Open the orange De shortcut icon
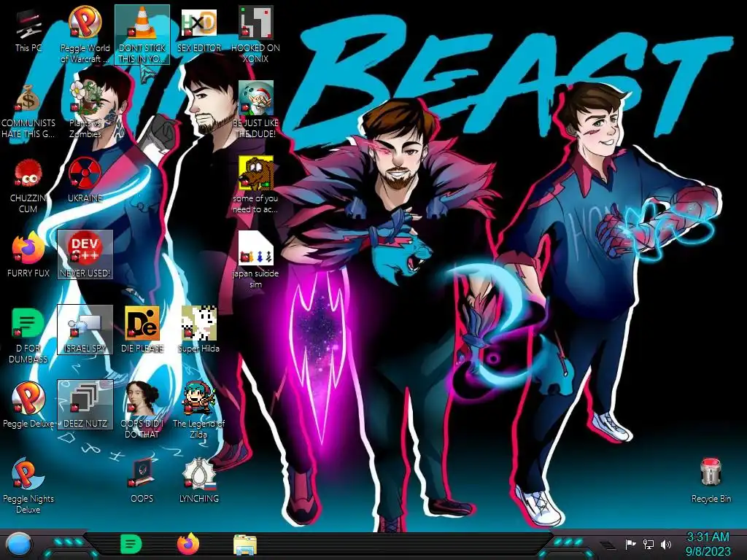The height and width of the screenshot is (560, 747). (x=142, y=330)
